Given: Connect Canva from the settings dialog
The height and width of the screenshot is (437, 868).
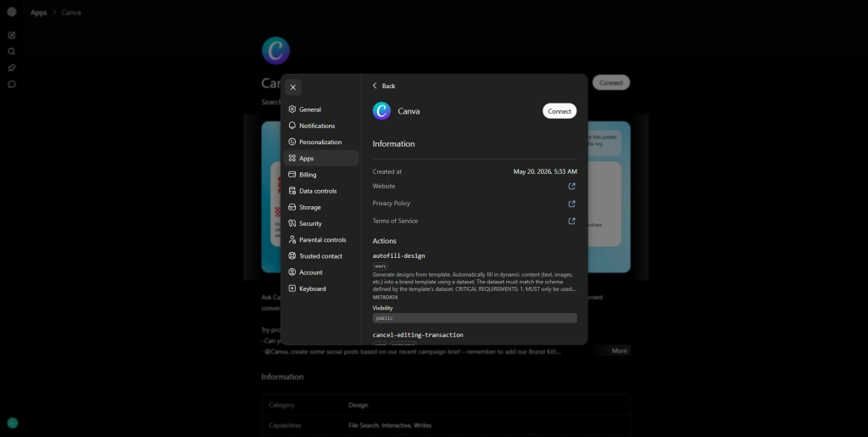Looking at the screenshot, I should click(559, 111).
